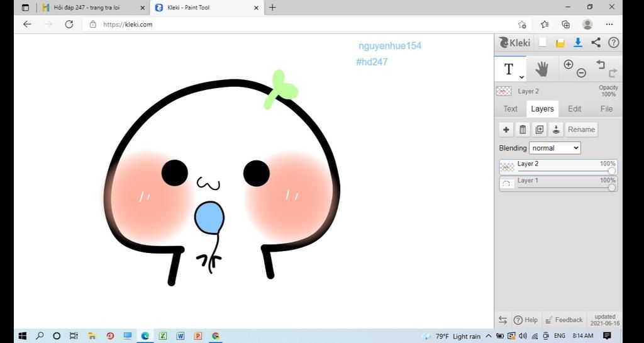
Task: Click Layer 2 opacity slider handle
Action: tap(611, 171)
